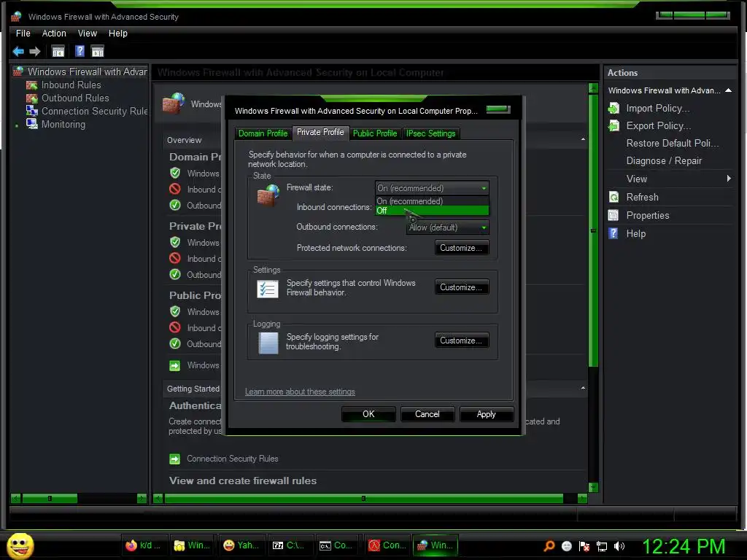Select Outbound Rules in the tree
Viewport: 747px width, 560px height.
pos(75,98)
